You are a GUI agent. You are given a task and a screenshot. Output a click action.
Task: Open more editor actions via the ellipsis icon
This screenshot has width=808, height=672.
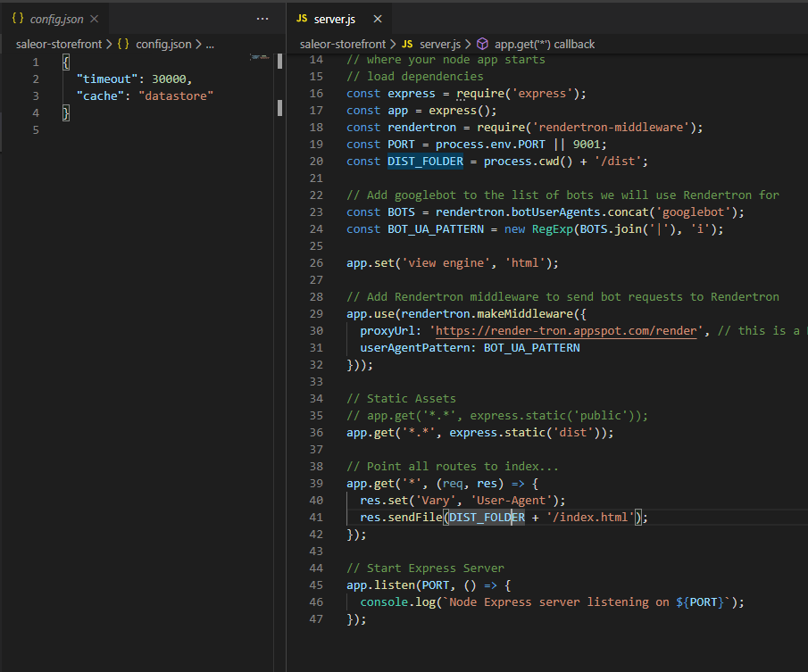tap(262, 18)
